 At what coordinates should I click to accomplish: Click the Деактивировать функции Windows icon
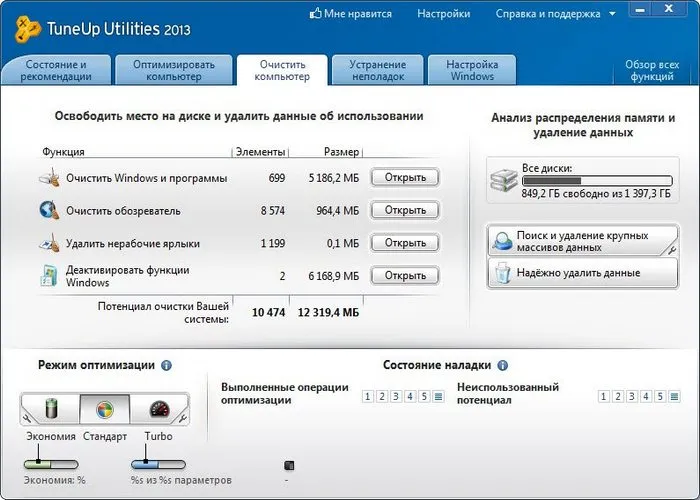point(49,275)
